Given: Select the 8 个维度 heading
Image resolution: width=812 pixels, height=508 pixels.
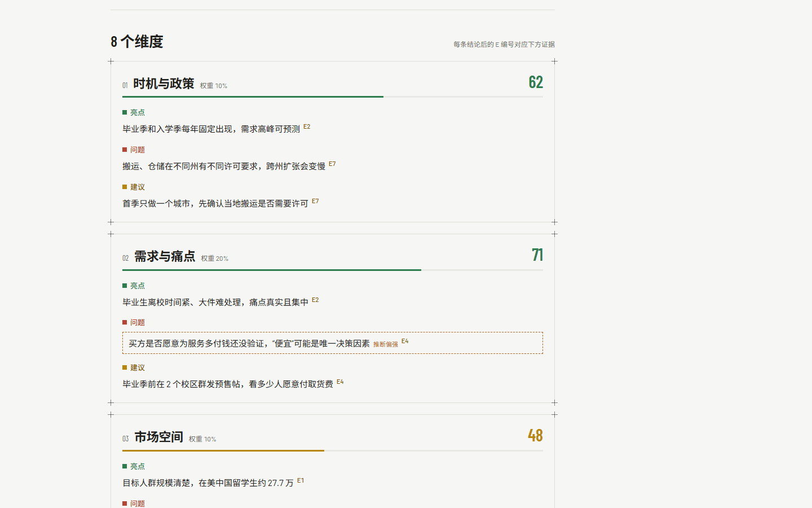Looking at the screenshot, I should click(x=137, y=41).
